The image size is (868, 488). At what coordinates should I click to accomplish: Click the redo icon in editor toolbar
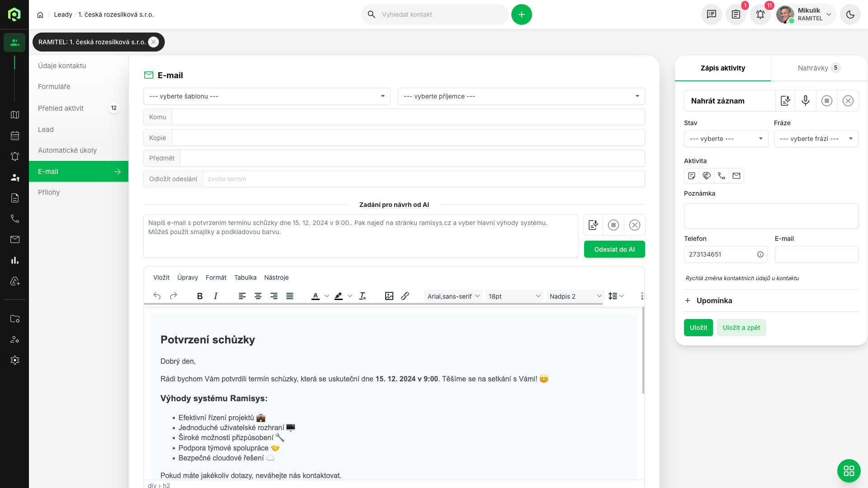pos(173,296)
